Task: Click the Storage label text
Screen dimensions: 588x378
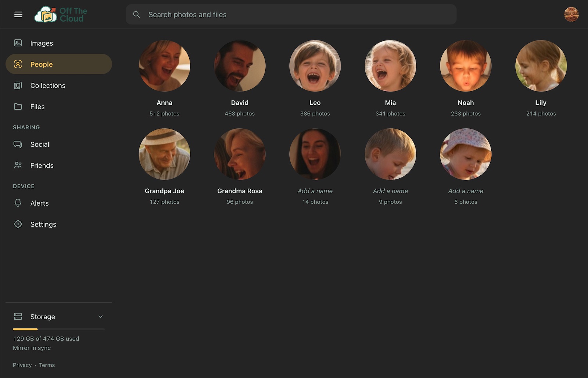Action: coord(43,317)
